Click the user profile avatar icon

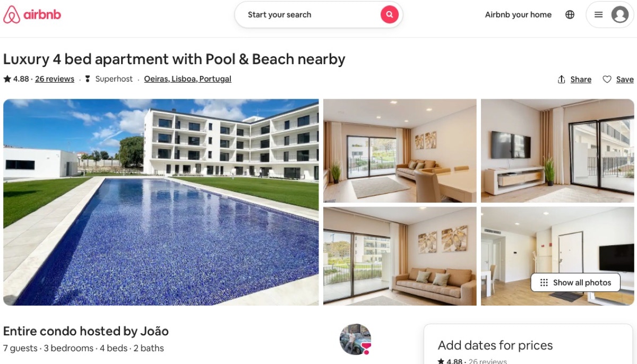(x=619, y=15)
